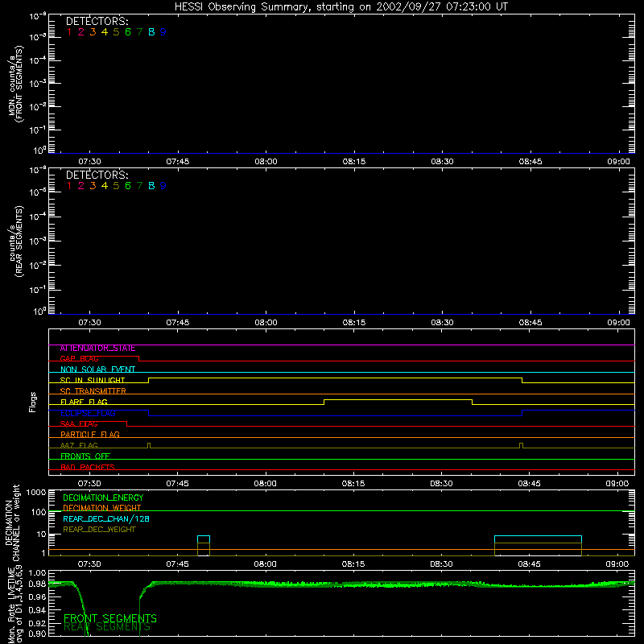Click the HESSI Observing Summary plot title

(x=341, y=7)
